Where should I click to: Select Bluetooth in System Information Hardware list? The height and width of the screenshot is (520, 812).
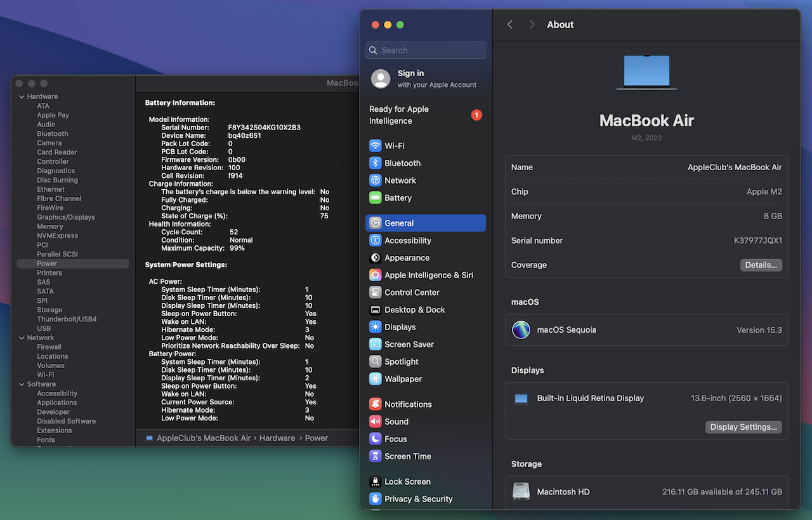(53, 134)
